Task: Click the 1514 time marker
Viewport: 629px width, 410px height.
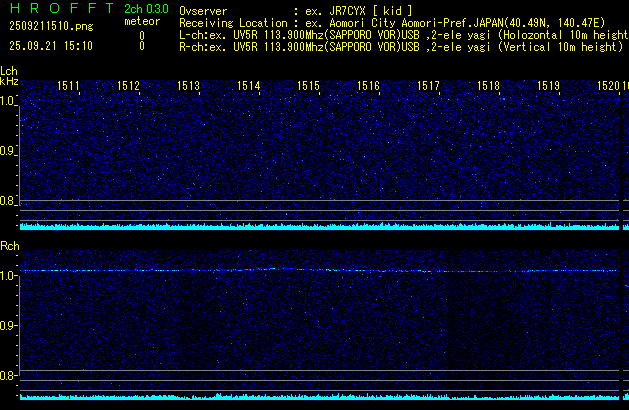Action: click(248, 87)
